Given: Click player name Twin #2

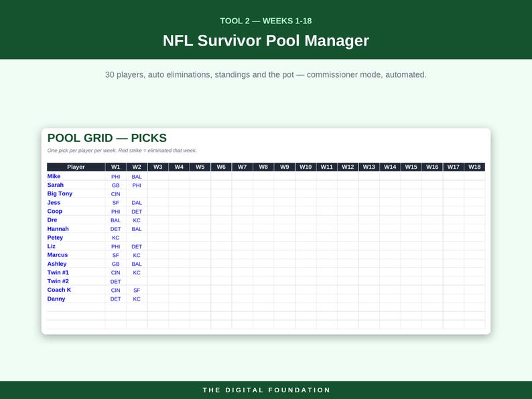Looking at the screenshot, I should pyautogui.click(x=58, y=281).
